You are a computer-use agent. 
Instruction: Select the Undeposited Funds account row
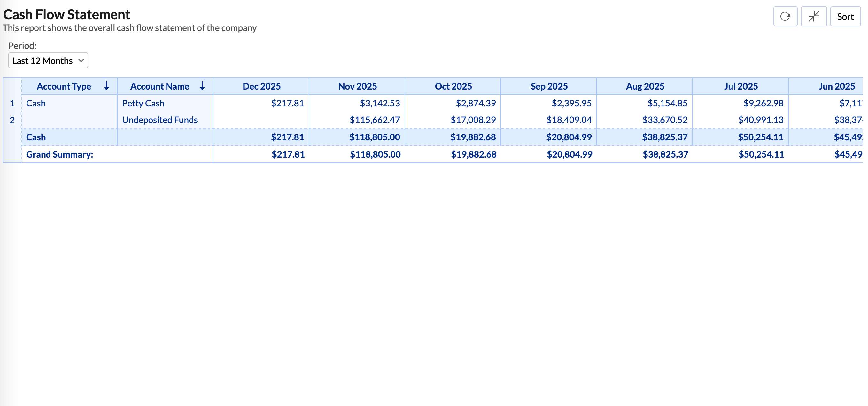[x=160, y=119]
